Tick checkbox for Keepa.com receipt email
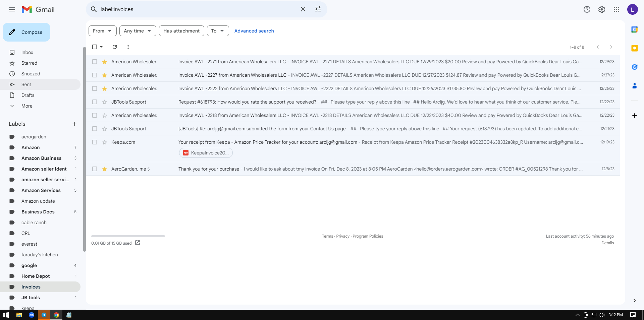 pyautogui.click(x=95, y=142)
